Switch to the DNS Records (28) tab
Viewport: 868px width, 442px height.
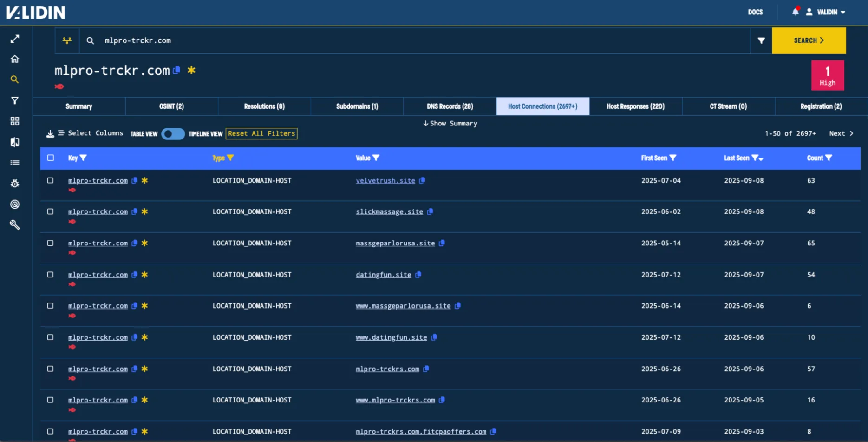(450, 106)
